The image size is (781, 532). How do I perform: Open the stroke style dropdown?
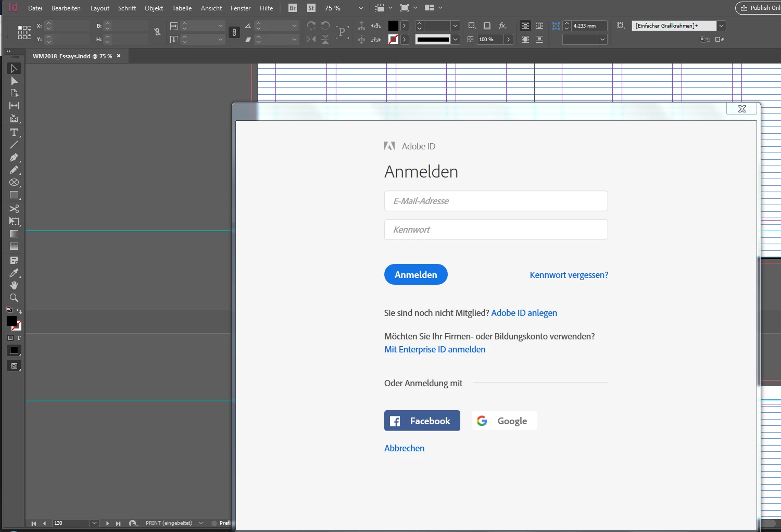(x=456, y=39)
